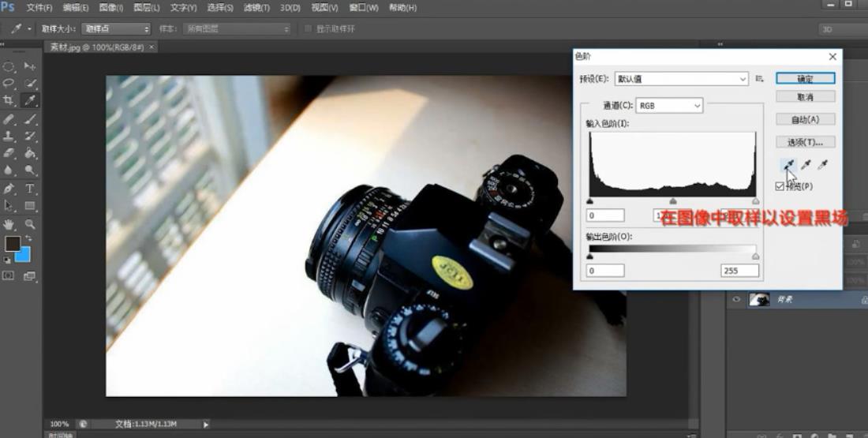Reset default foreground and background colors

tap(6, 260)
